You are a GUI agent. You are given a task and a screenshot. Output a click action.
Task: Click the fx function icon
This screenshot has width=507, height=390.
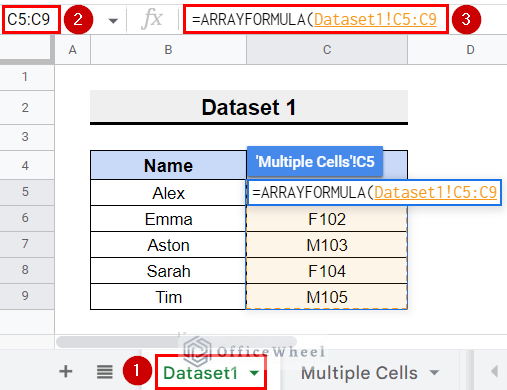pos(152,19)
